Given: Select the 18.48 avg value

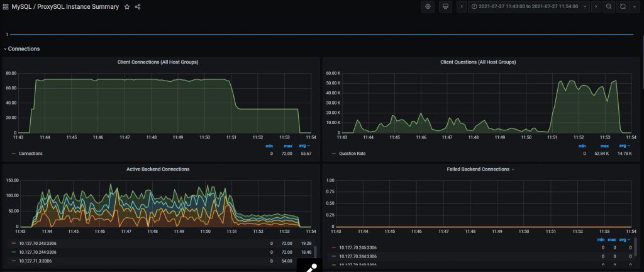Looking at the screenshot, I should pyautogui.click(x=306, y=252).
